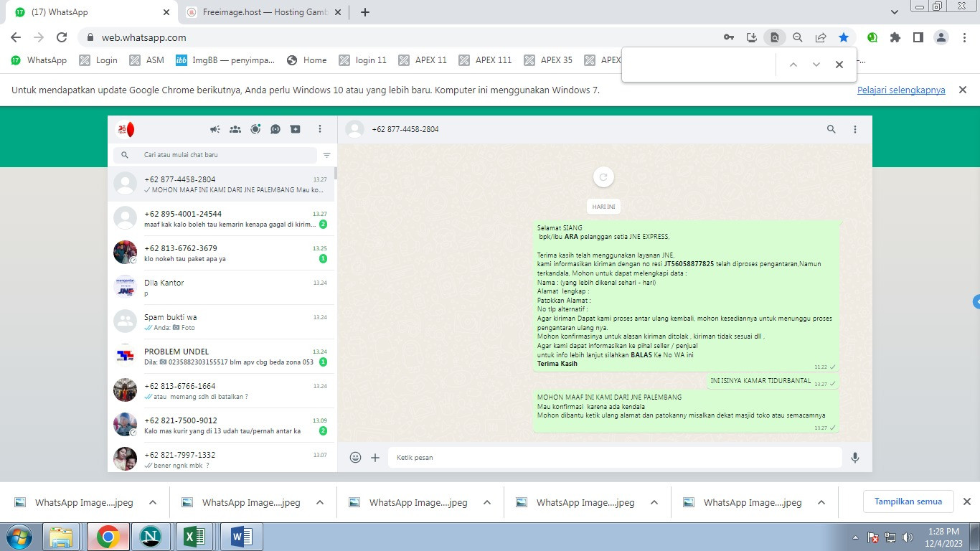
Task: Open the PROBLEM UNDEL group chat
Action: [222, 357]
